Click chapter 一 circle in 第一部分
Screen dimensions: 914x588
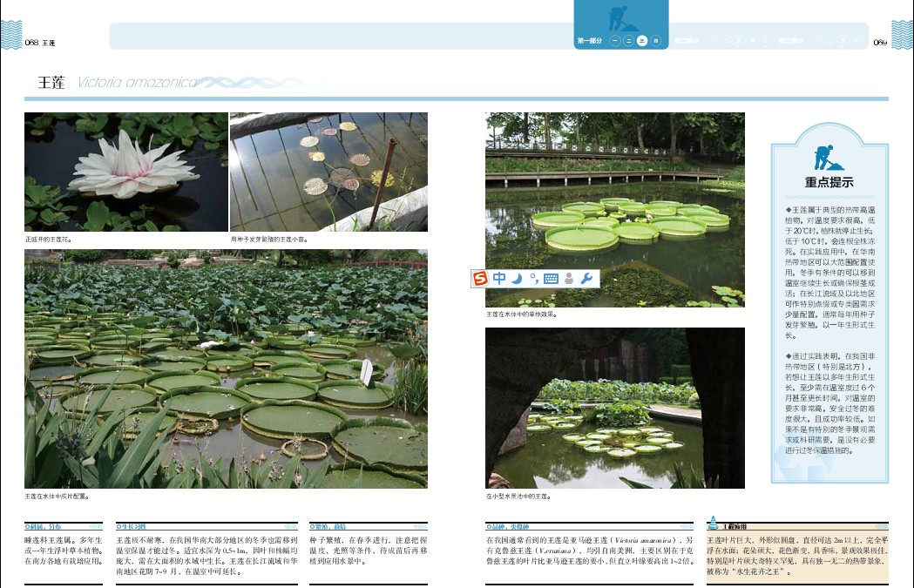(x=615, y=41)
